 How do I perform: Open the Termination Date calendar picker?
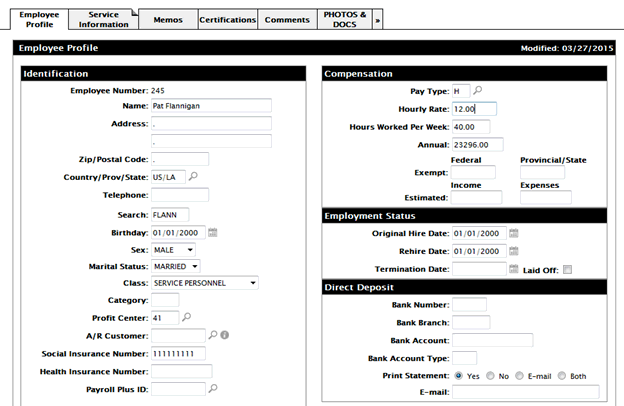514,269
